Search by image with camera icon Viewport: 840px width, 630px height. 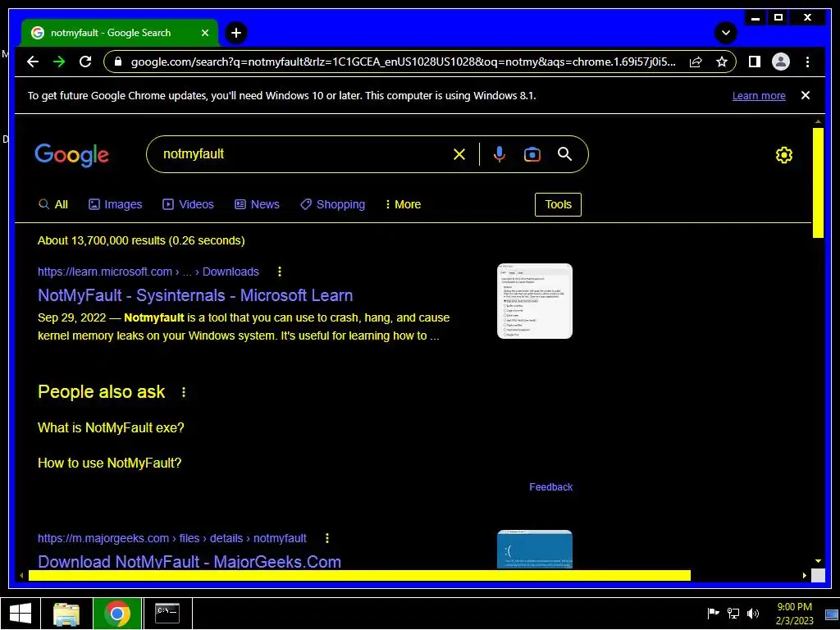point(532,154)
